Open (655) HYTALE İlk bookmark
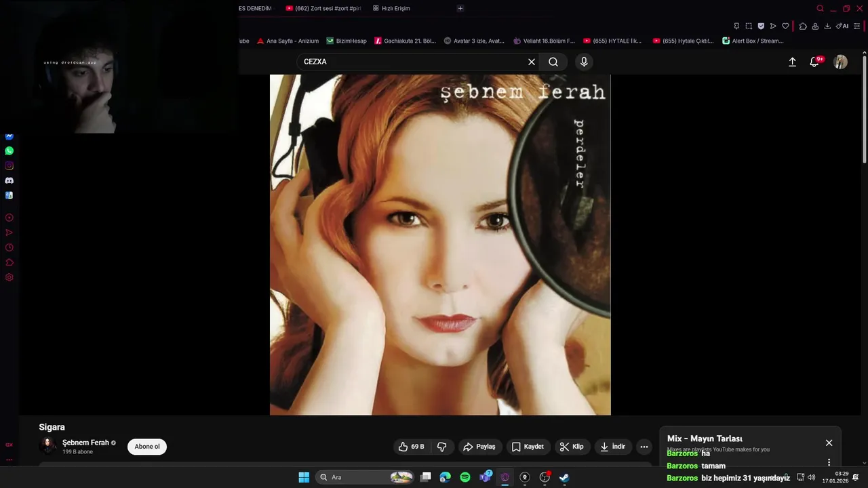868x488 pixels. click(612, 41)
